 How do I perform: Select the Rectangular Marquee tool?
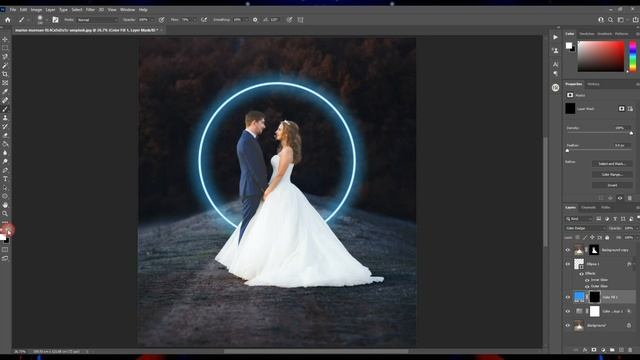(5, 48)
